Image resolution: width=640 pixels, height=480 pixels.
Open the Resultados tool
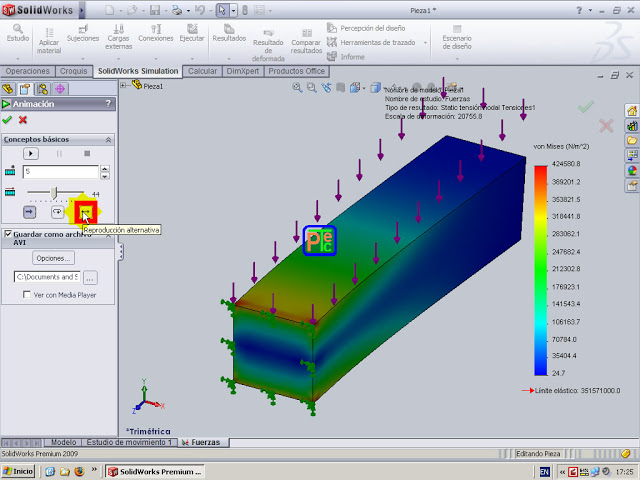tap(229, 33)
